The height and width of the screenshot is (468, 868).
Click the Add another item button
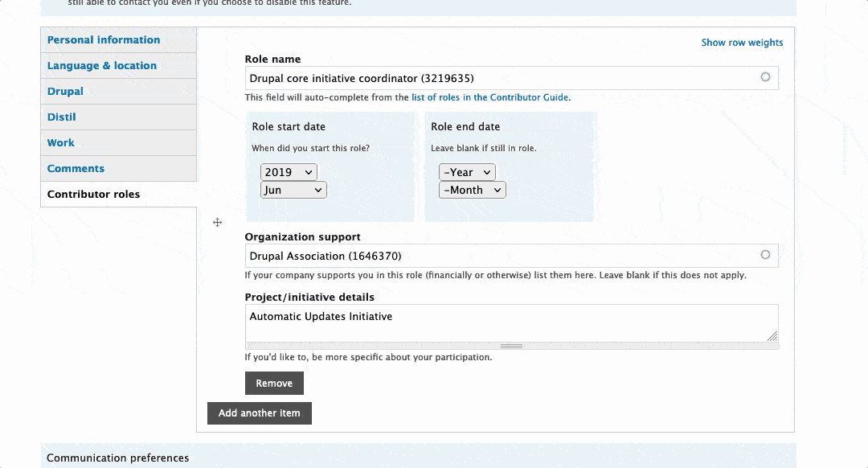coord(259,413)
